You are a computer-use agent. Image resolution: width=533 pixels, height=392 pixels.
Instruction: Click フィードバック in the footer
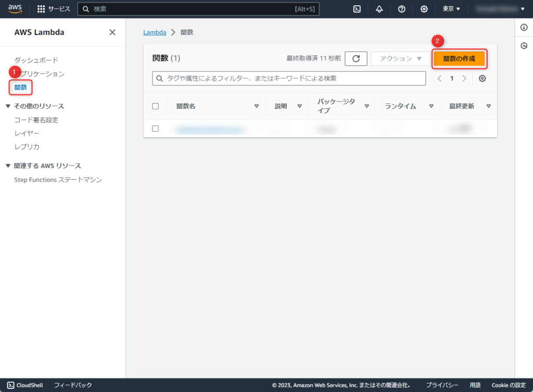73,385
